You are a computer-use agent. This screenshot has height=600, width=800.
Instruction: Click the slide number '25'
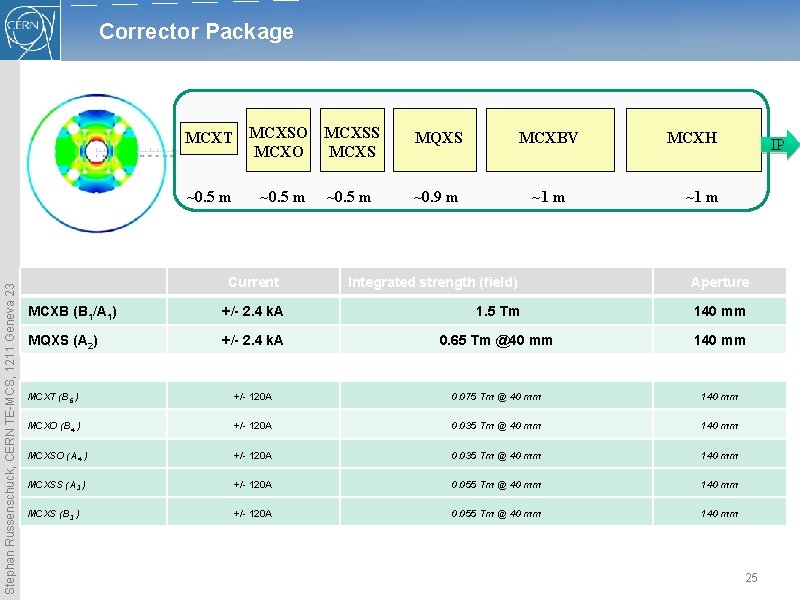coord(751,578)
